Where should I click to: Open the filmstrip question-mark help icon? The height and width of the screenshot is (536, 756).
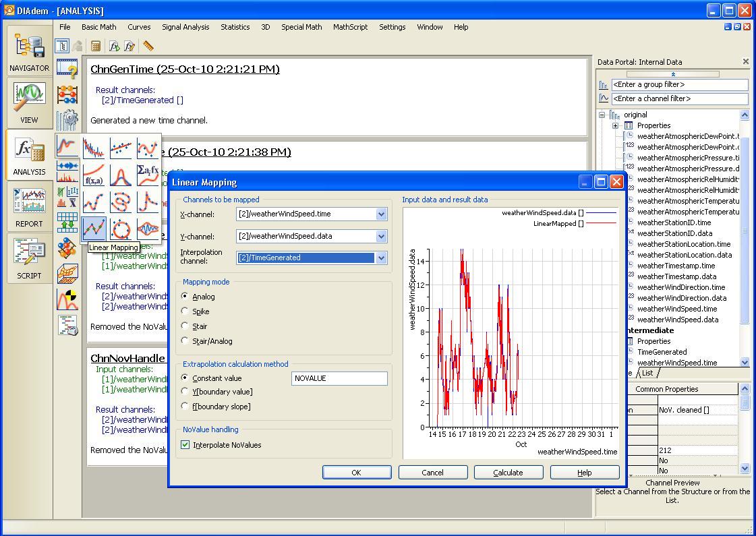click(67, 69)
